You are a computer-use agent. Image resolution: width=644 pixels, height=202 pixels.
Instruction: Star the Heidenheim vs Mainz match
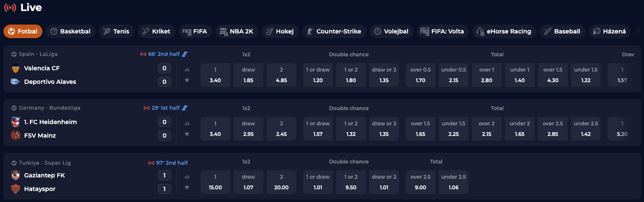click(187, 134)
